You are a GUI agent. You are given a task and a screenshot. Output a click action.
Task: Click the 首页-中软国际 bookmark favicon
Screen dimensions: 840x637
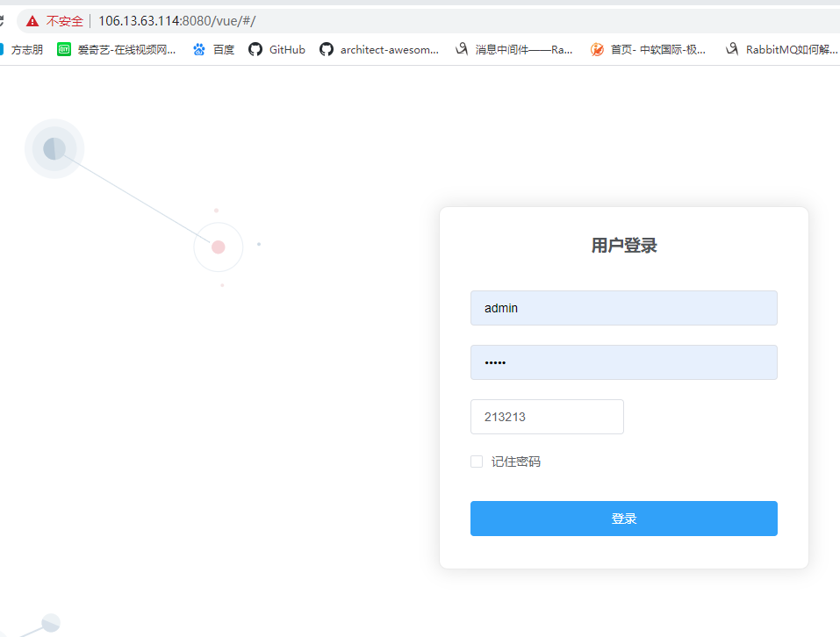click(597, 49)
